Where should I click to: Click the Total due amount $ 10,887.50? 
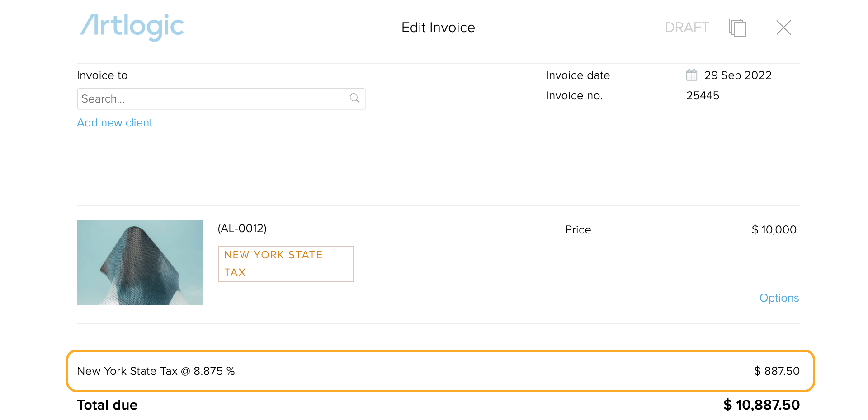[762, 405]
